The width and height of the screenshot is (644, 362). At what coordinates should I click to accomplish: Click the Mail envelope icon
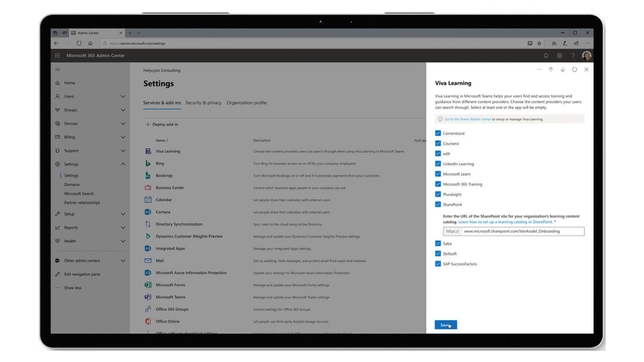point(148,261)
